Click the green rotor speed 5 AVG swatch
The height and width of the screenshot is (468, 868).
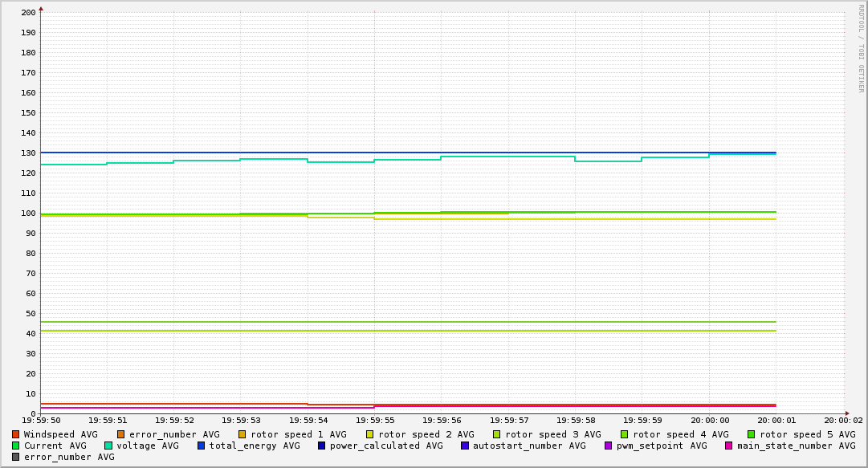point(752,435)
